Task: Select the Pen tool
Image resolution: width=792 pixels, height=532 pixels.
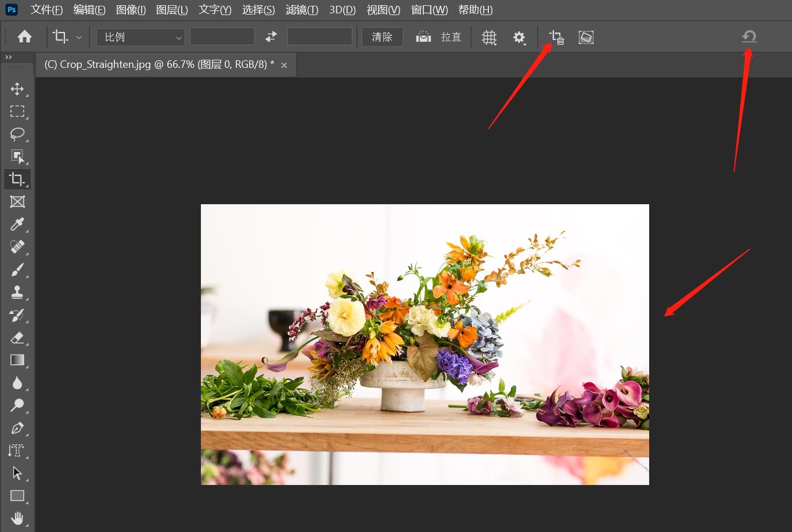Action: pos(17,428)
